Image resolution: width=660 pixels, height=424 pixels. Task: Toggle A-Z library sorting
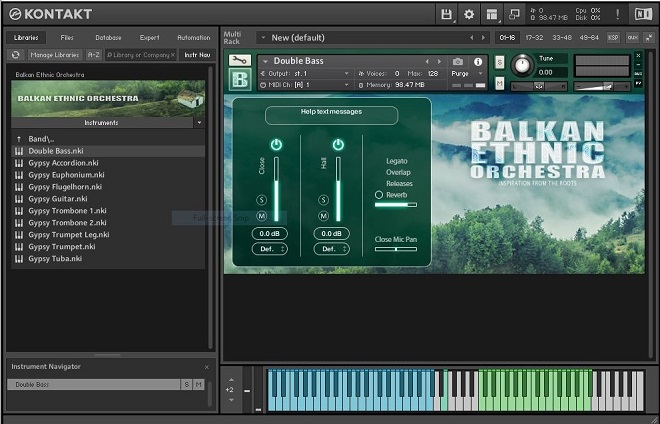coord(93,55)
